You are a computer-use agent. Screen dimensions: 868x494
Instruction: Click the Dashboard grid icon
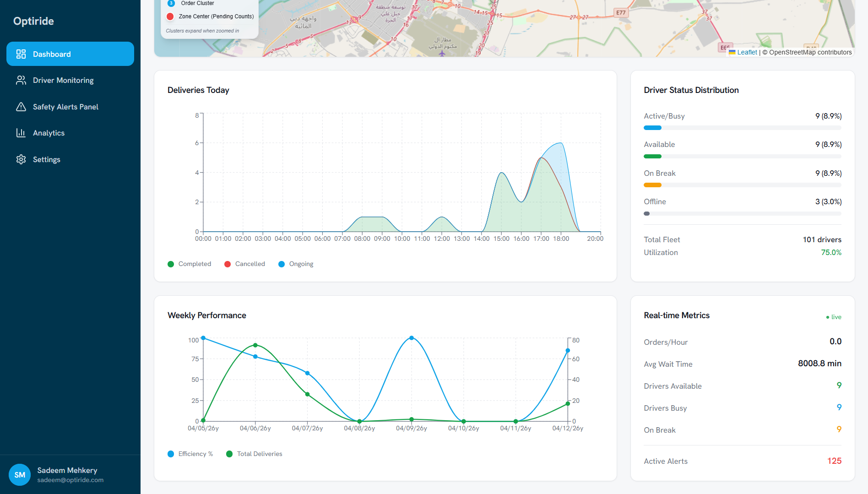coord(21,54)
